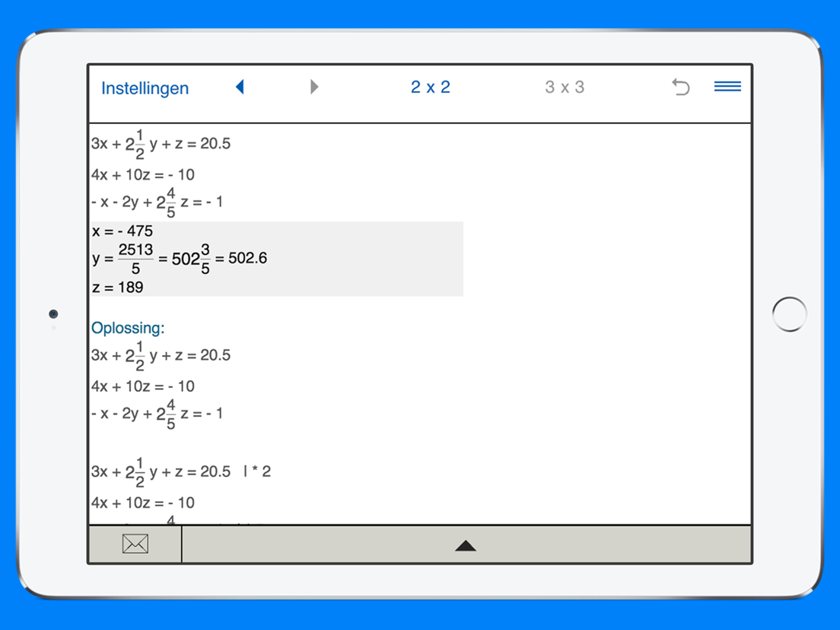Click the undo arrow icon
The width and height of the screenshot is (840, 630).
(681, 87)
